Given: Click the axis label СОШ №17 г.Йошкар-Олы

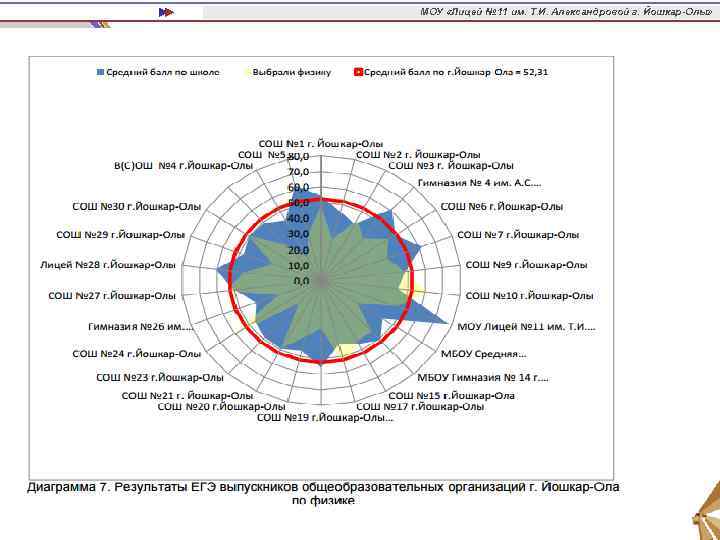Looking at the screenshot, I should point(420,406).
